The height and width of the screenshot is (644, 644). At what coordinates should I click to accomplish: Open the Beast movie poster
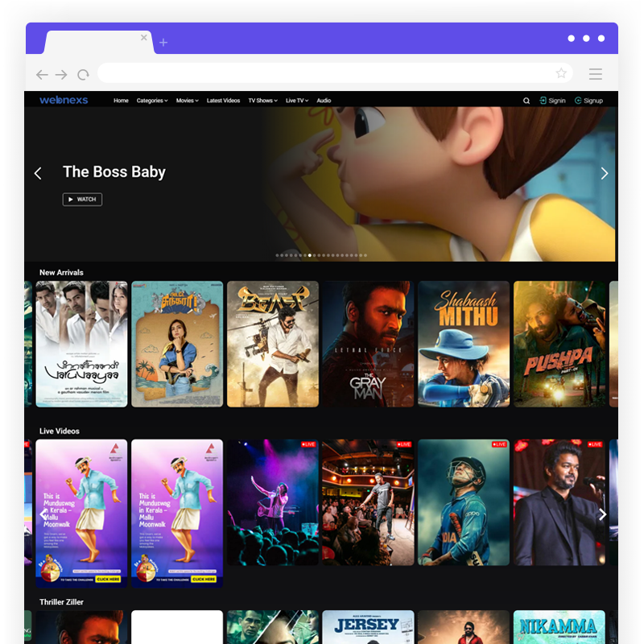tap(273, 345)
